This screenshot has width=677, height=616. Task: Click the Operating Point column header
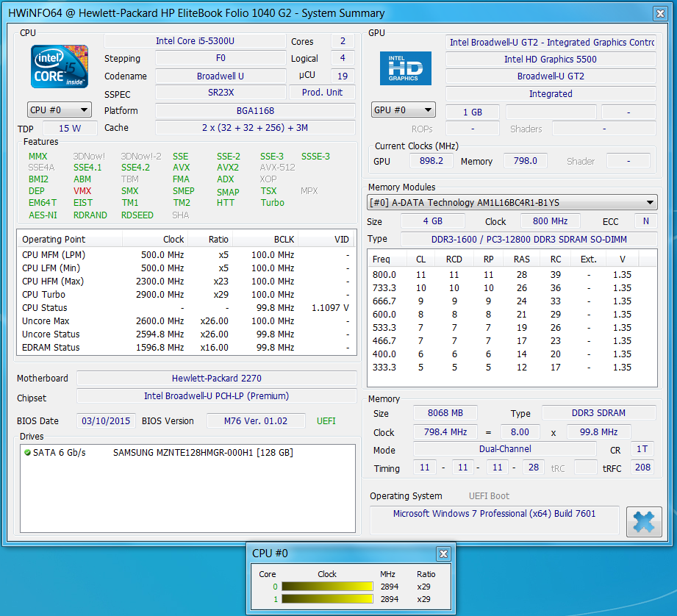(x=70, y=239)
